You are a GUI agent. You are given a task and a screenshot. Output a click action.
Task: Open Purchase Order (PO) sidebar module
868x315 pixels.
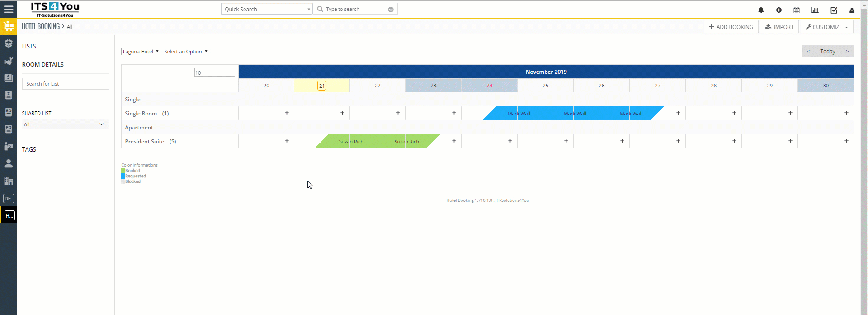coord(8,129)
